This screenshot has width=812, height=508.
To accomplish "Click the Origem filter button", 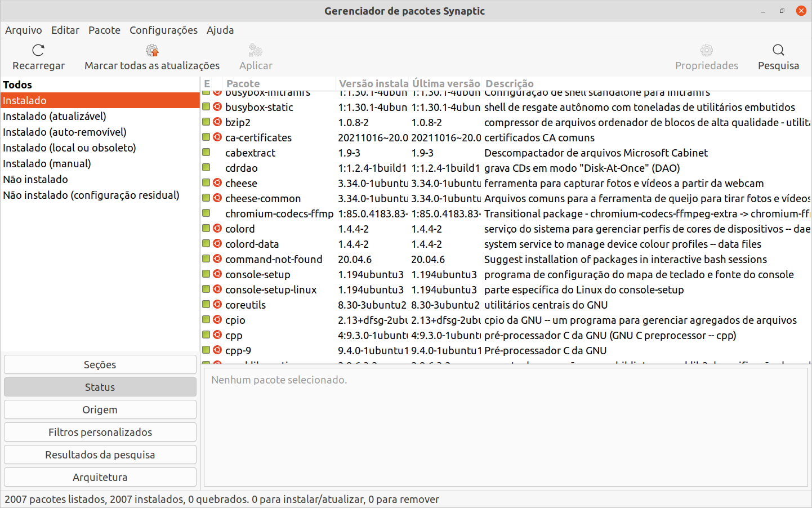I will (x=100, y=409).
